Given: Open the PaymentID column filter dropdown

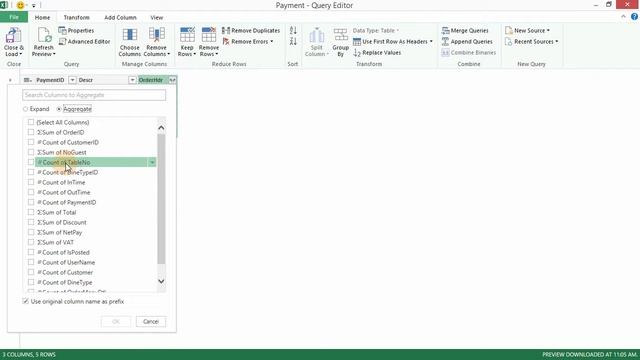Looking at the screenshot, I should (x=72, y=80).
